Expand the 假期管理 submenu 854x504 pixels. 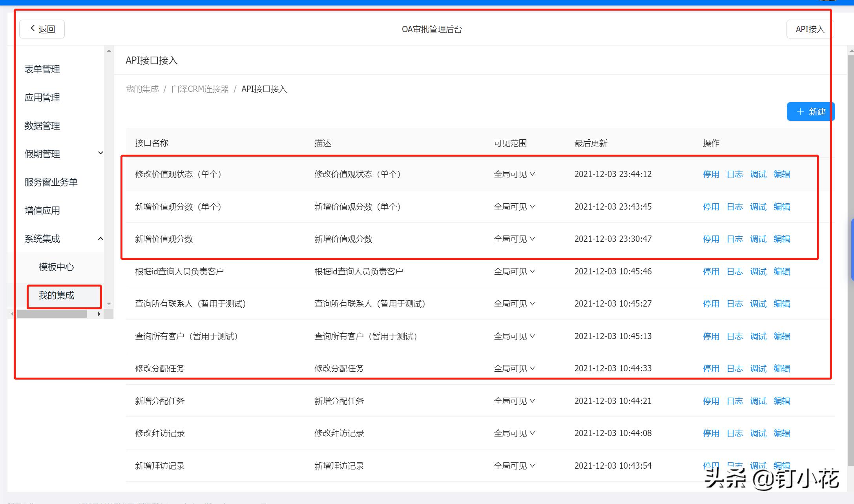[101, 153]
